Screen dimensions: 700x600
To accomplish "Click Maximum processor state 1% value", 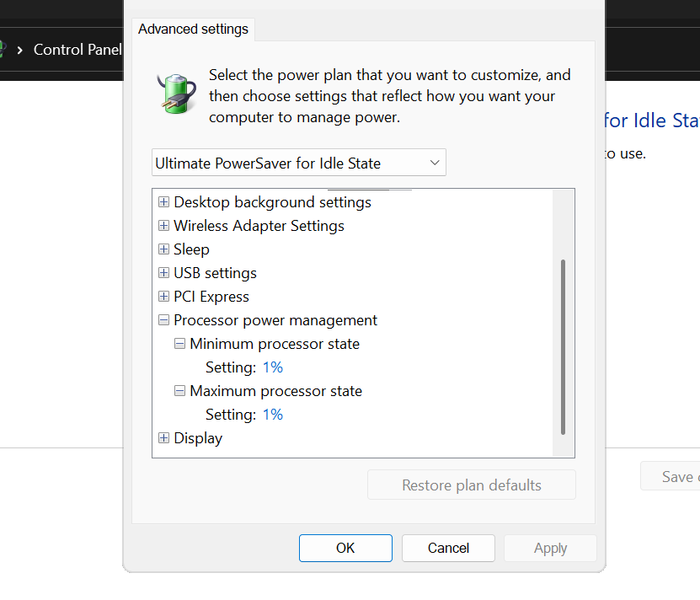I will tap(272, 415).
